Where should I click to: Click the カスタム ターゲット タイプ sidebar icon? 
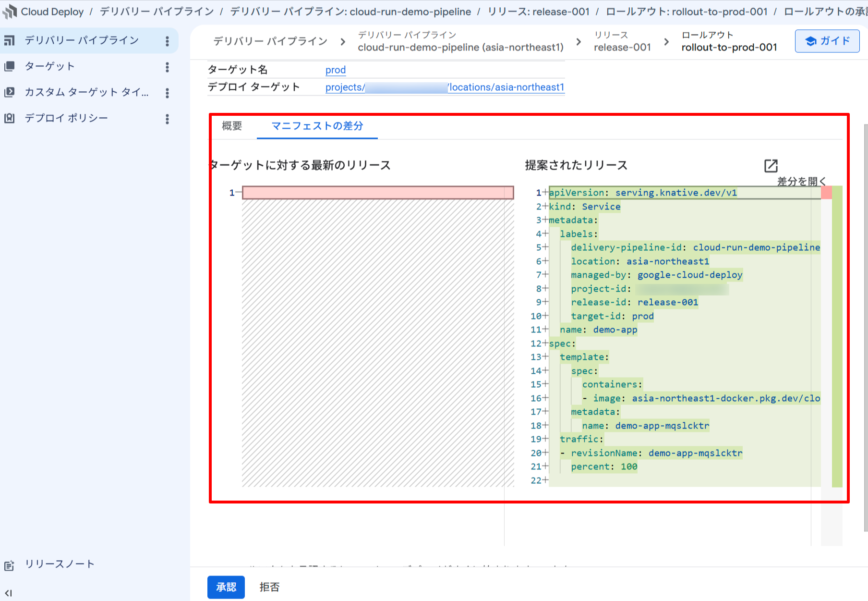coord(10,92)
